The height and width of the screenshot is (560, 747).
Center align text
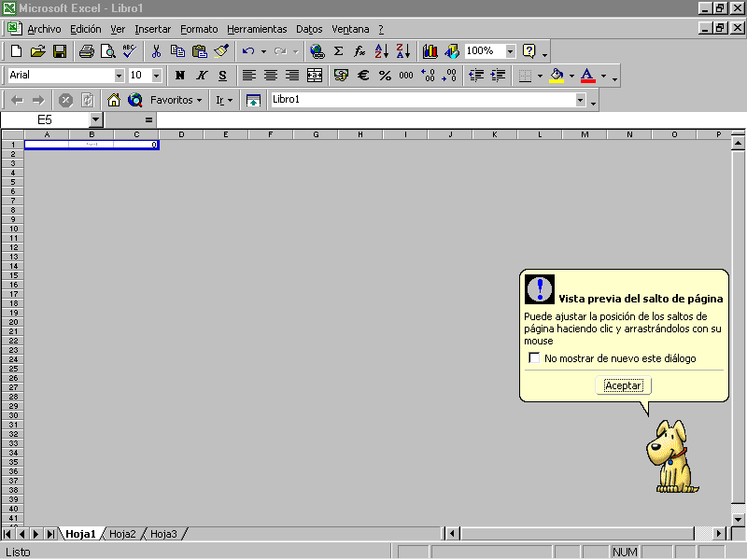(271, 76)
